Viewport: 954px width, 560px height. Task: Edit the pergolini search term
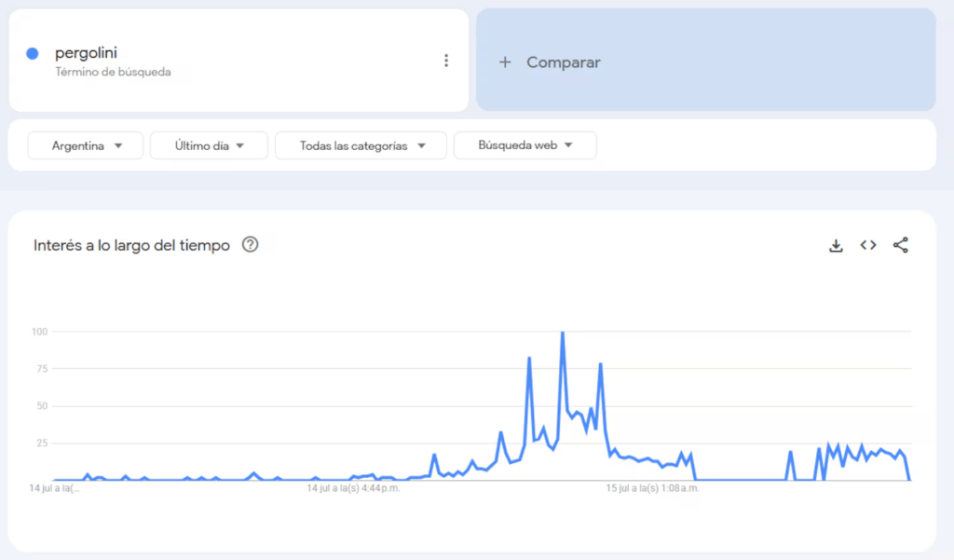[x=86, y=53]
